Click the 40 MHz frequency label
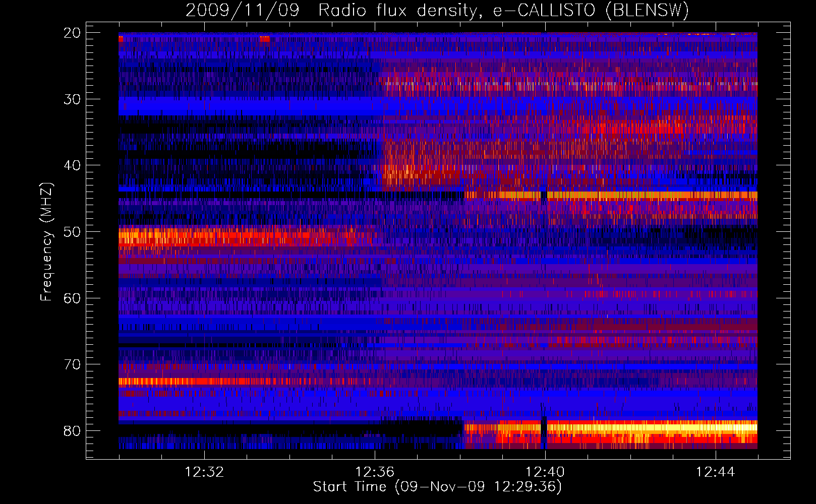Viewport: 816px width, 504px height. (x=72, y=165)
